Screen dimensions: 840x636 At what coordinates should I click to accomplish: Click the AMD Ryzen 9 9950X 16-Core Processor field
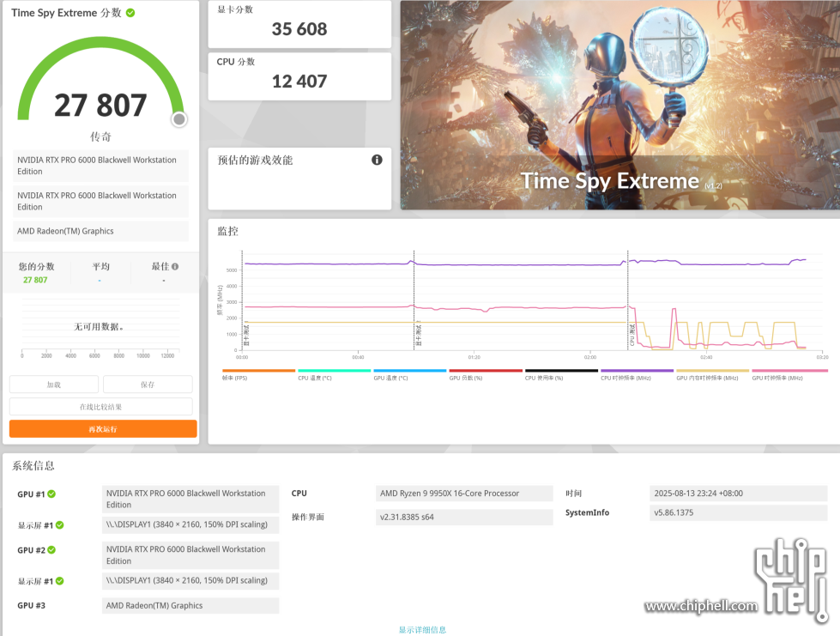point(464,493)
